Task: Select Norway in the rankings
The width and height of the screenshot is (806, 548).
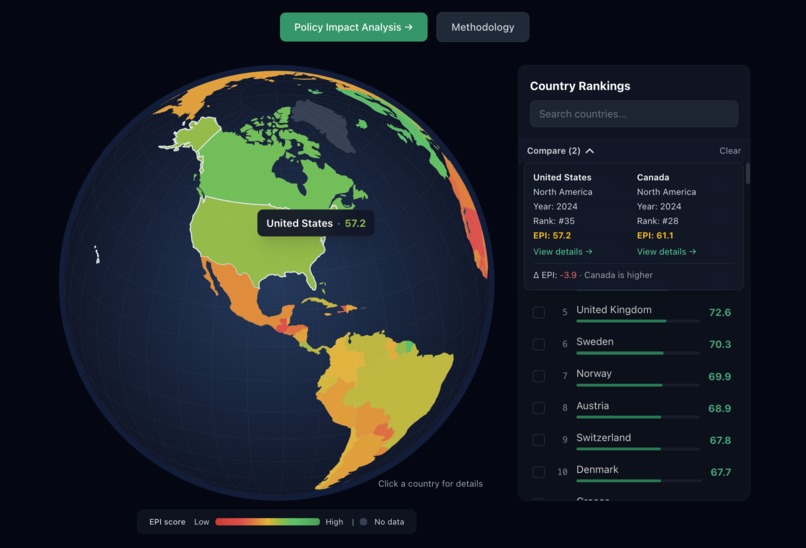Action: [594, 373]
